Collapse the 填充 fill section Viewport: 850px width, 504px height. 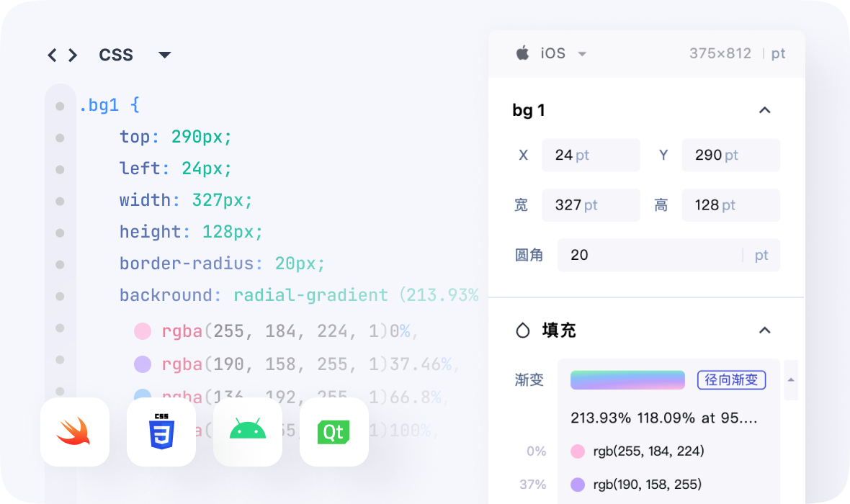[x=765, y=330]
